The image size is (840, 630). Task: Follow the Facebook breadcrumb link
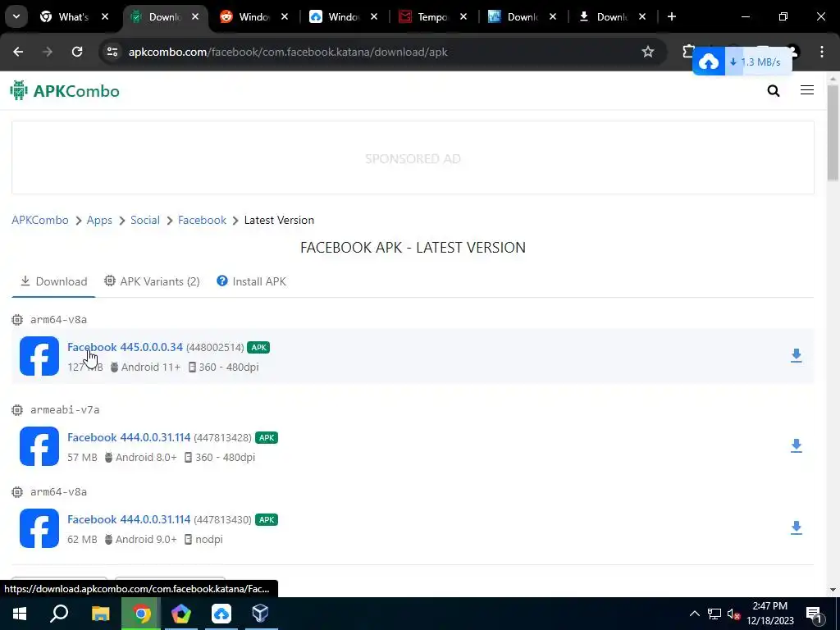click(x=202, y=220)
